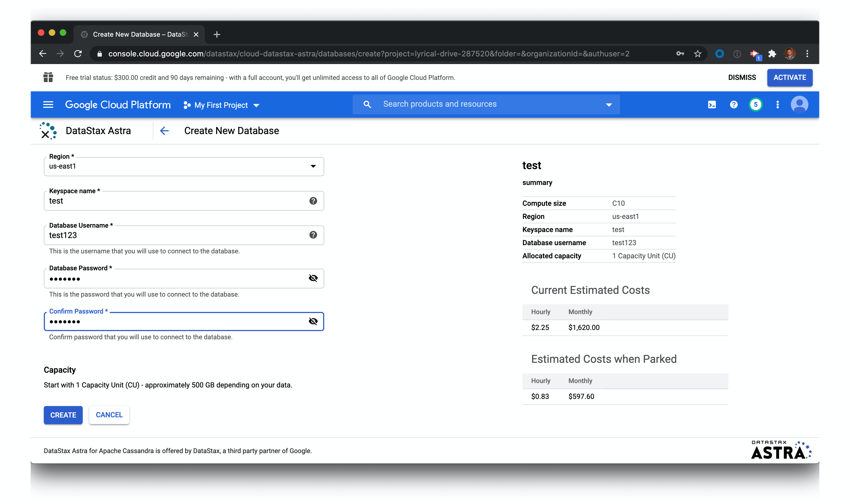Open the header three-dot settings menu
Viewport: 850px width, 504px height.
click(777, 105)
